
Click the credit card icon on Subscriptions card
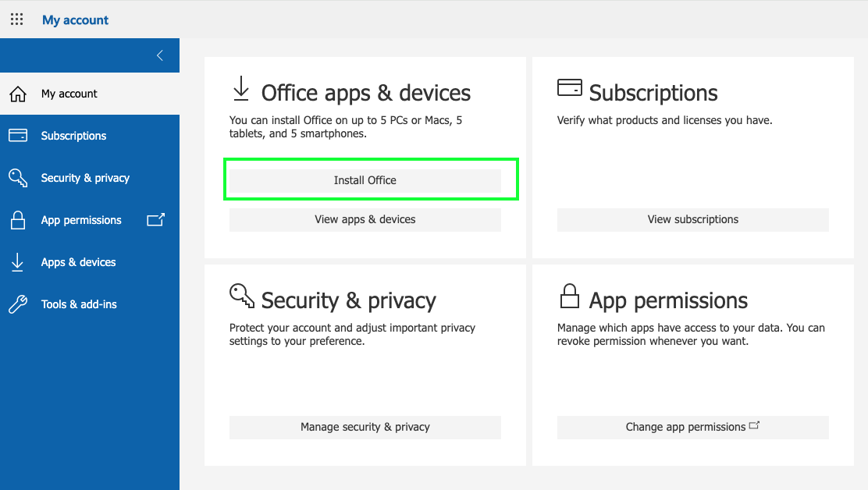pos(570,88)
